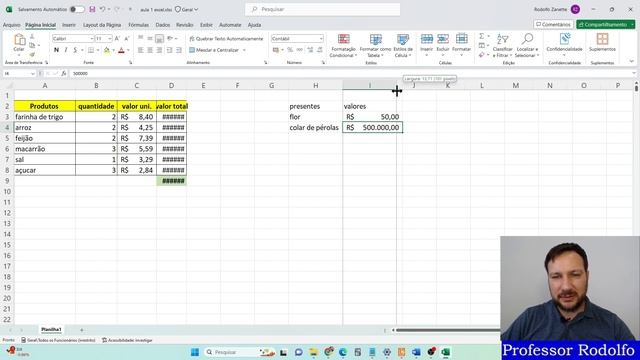Open the font size dropdown
The height and width of the screenshot is (360, 640).
click(110, 38)
